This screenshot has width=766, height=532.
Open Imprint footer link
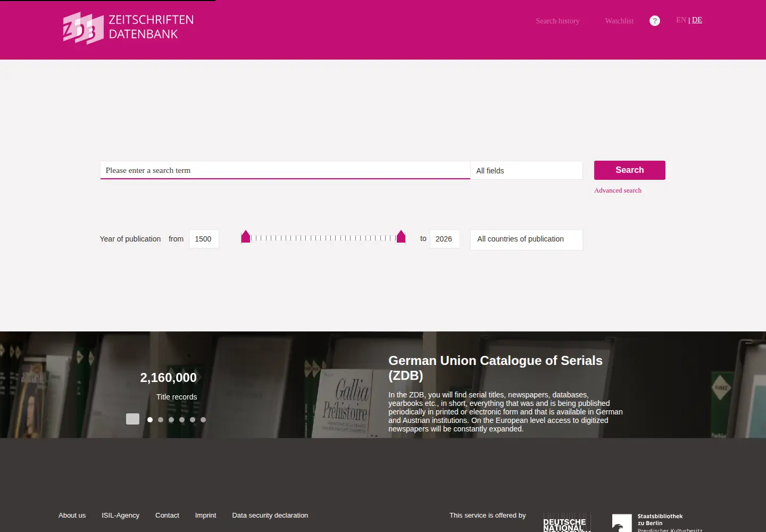(205, 516)
